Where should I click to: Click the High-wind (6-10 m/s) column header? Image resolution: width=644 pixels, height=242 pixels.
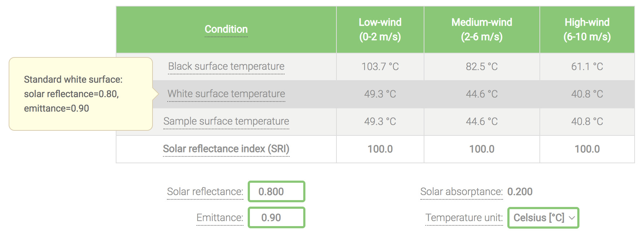pyautogui.click(x=587, y=29)
